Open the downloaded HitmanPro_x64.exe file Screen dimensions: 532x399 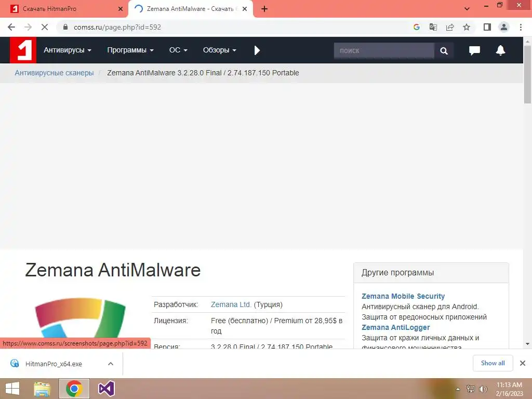54,364
